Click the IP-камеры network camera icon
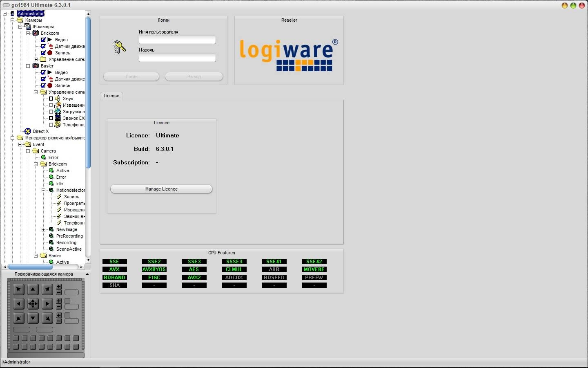The height and width of the screenshot is (368, 588). pos(28,27)
